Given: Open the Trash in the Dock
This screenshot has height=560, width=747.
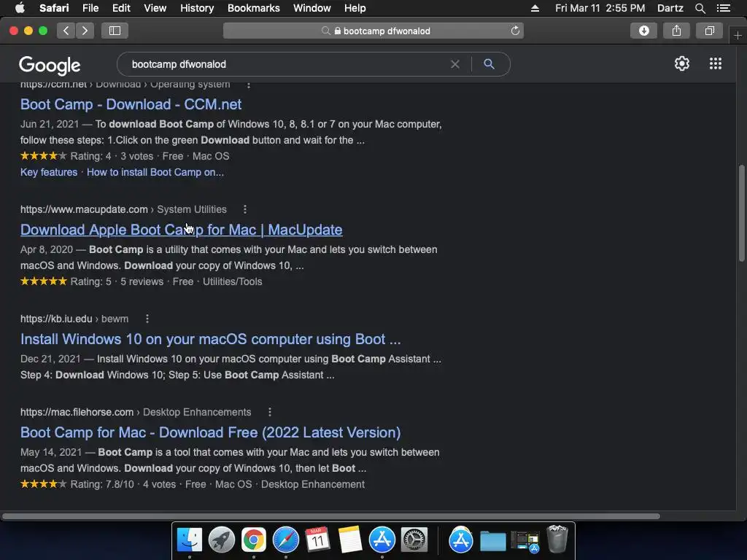Looking at the screenshot, I should 557,539.
